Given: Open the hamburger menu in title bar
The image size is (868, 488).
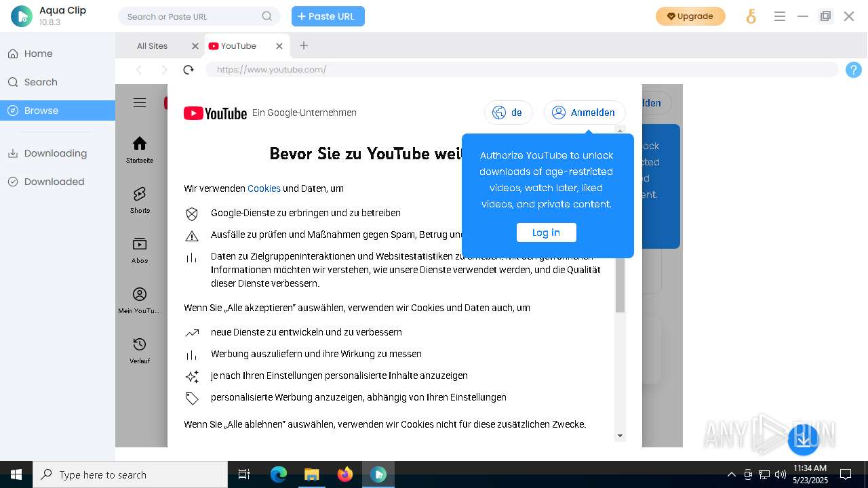Looking at the screenshot, I should click(780, 16).
